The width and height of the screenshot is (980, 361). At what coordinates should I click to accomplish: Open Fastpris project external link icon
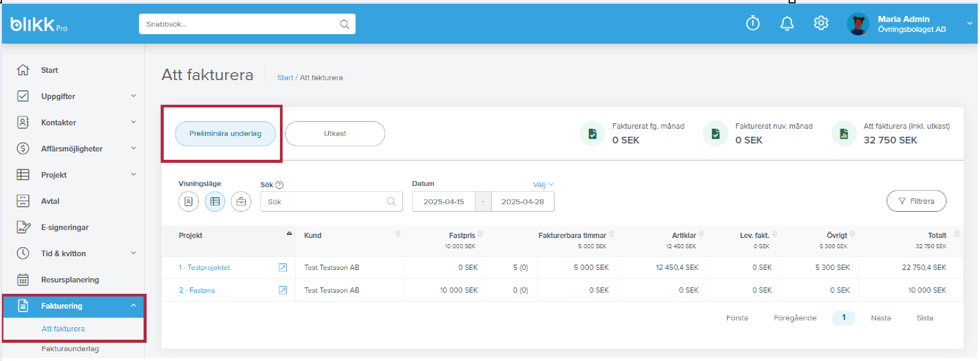(283, 290)
